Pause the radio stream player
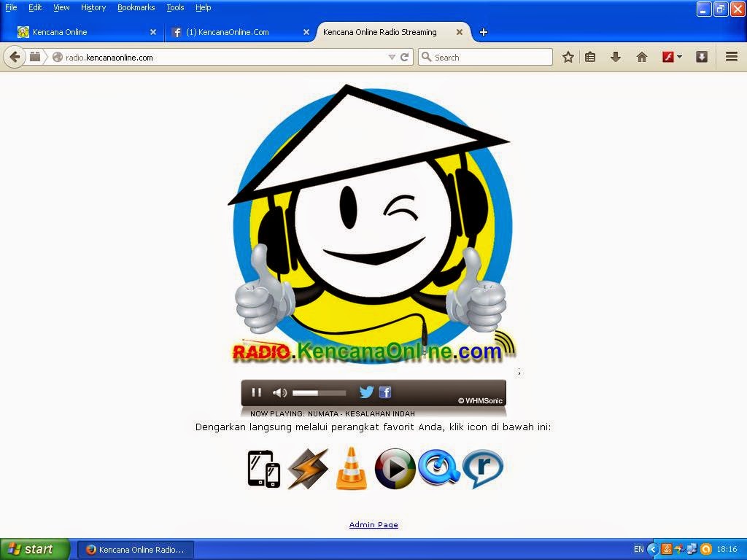Image resolution: width=747 pixels, height=560 pixels. pyautogui.click(x=256, y=392)
